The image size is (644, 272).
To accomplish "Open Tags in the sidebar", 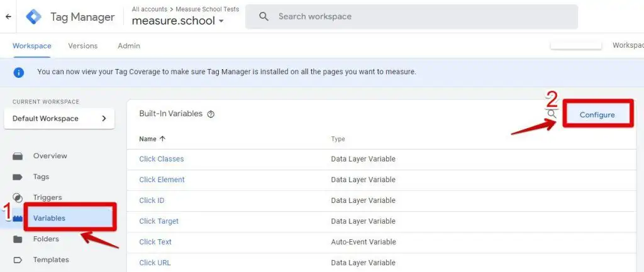I will click(41, 177).
